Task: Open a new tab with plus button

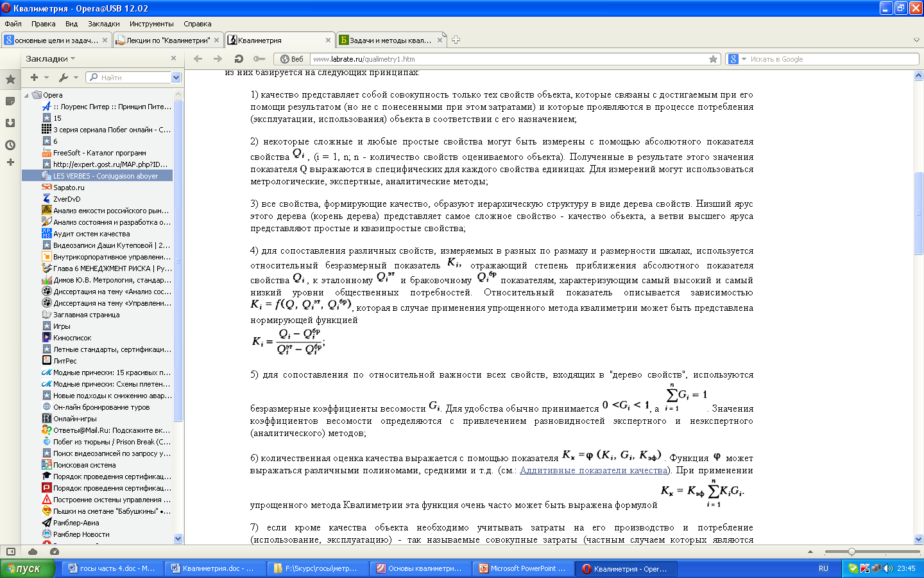Action: (456, 40)
